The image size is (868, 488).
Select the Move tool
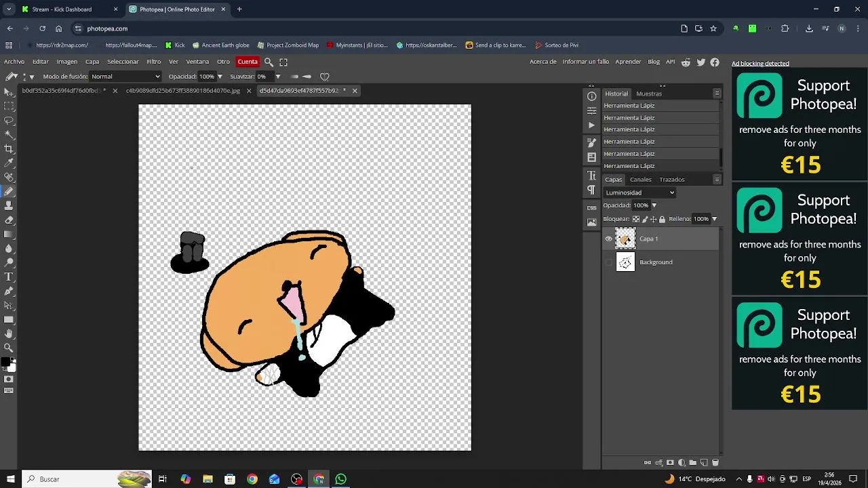(x=9, y=91)
